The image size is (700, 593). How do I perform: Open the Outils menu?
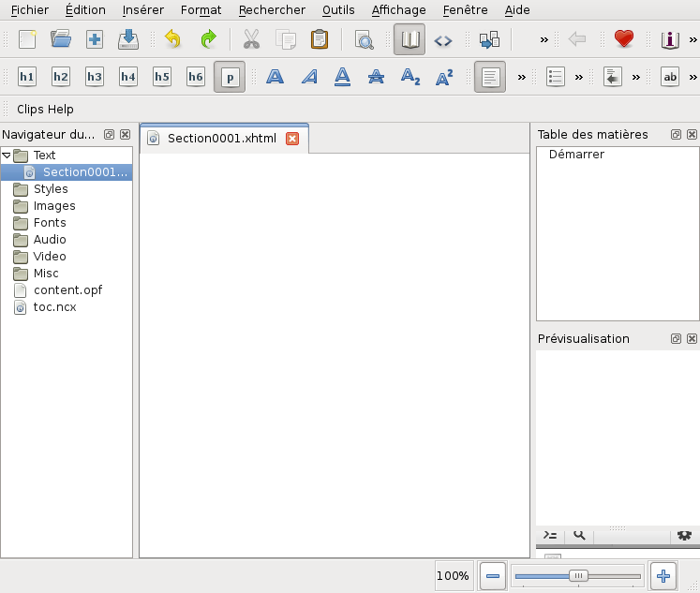pyautogui.click(x=338, y=9)
